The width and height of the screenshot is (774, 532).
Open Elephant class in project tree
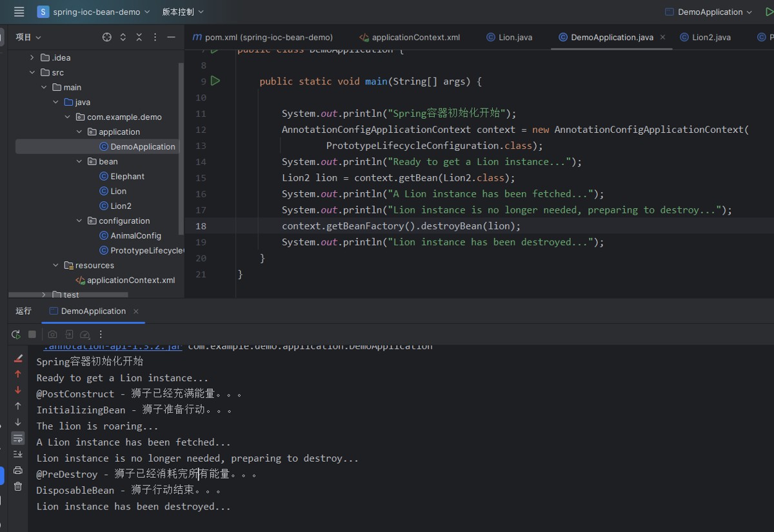point(127,176)
